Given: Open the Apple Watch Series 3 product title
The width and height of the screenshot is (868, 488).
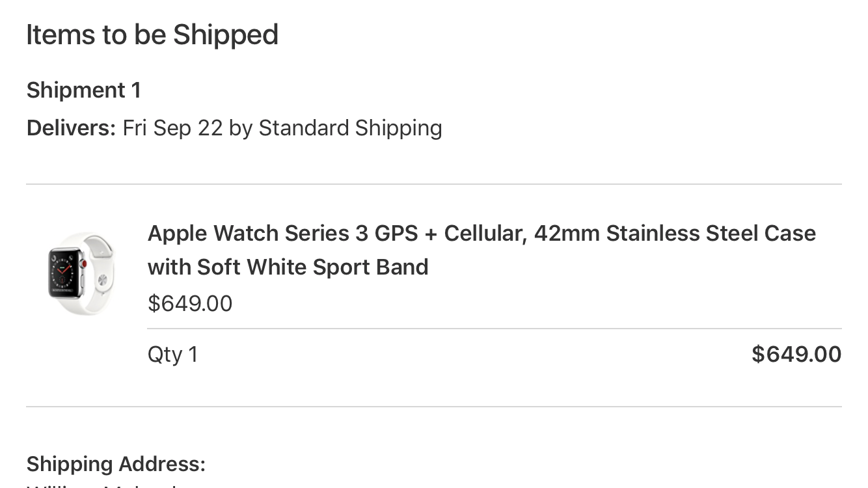Looking at the screenshot, I should point(481,250).
